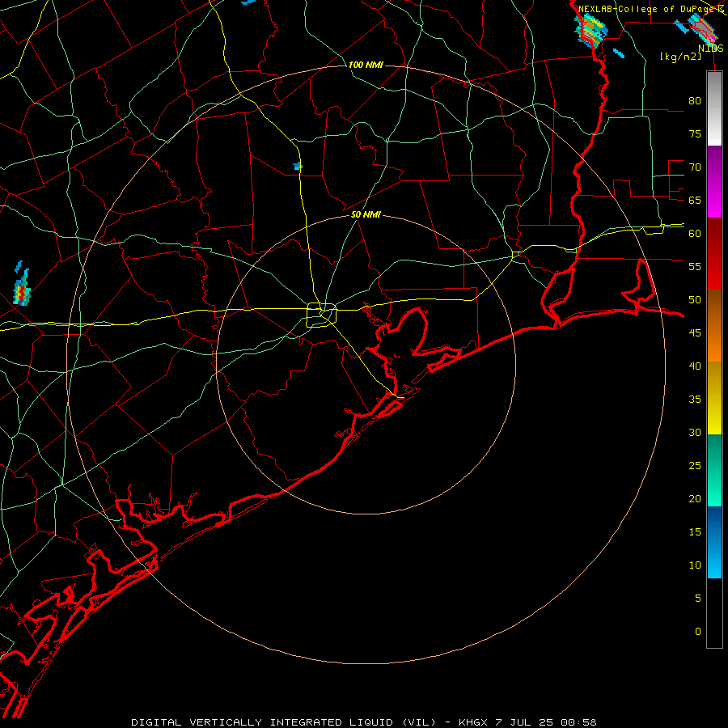This screenshot has height=728, width=728.
Task: Click the 40 value on the color scale
Action: pyautogui.click(x=695, y=366)
